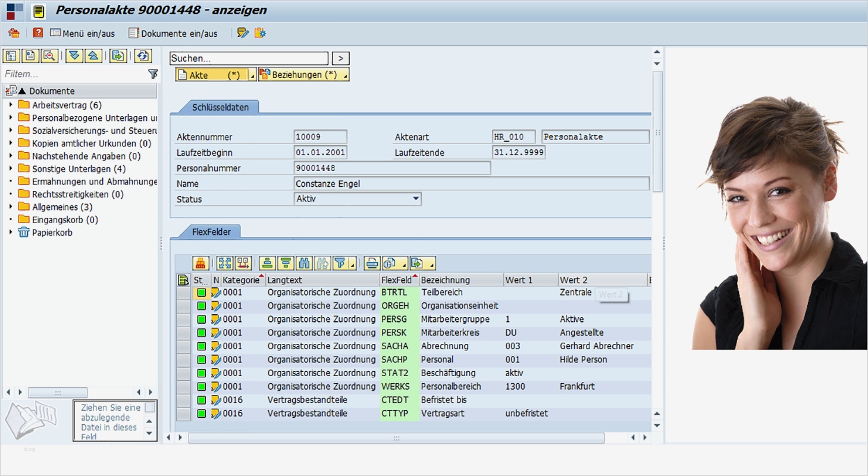Collapse all nodes with double up arrow icon
This screenshot has width=868, height=476.
(93, 56)
